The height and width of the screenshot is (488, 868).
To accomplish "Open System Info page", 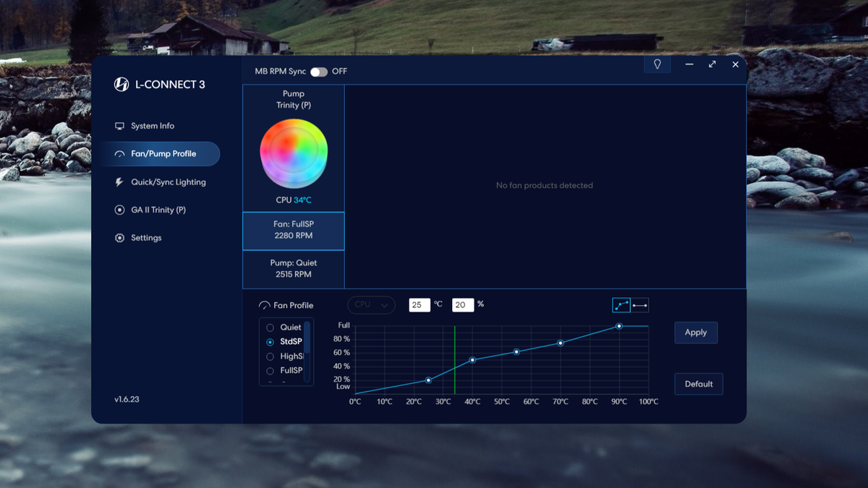I will 153,126.
